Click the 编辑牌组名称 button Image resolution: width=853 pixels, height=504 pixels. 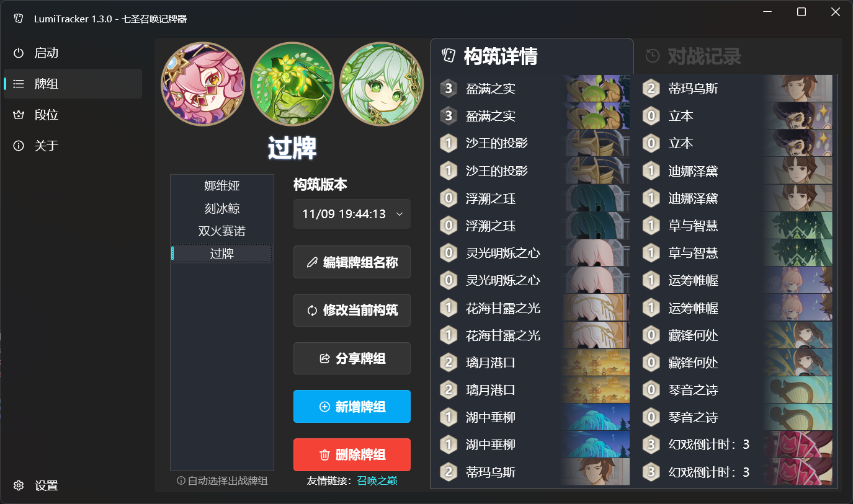[352, 262]
